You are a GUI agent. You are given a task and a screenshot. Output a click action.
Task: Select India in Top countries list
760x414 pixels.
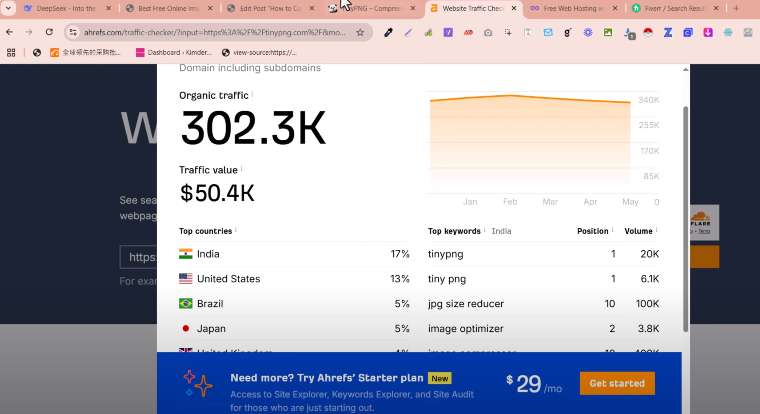click(x=294, y=254)
